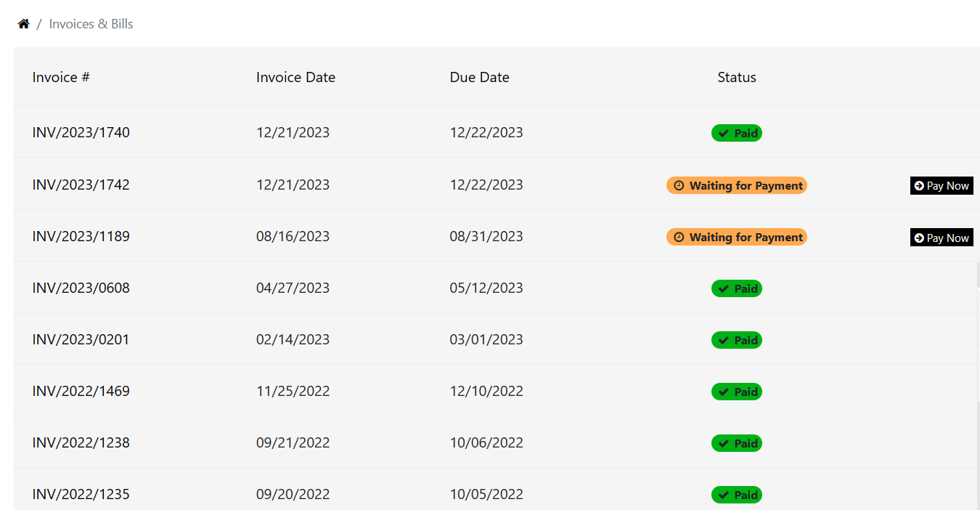Open invoice INV/2022/1238
The image size is (980, 510).
(x=81, y=442)
